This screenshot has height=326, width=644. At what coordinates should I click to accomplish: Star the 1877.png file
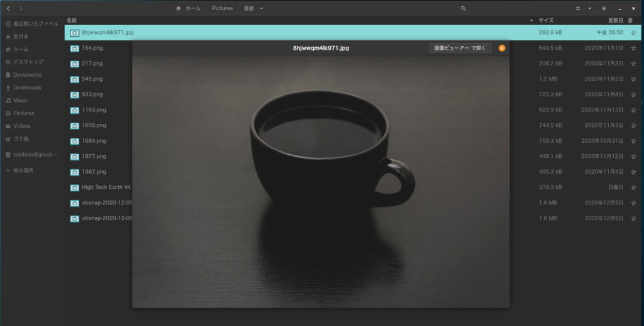633,157
